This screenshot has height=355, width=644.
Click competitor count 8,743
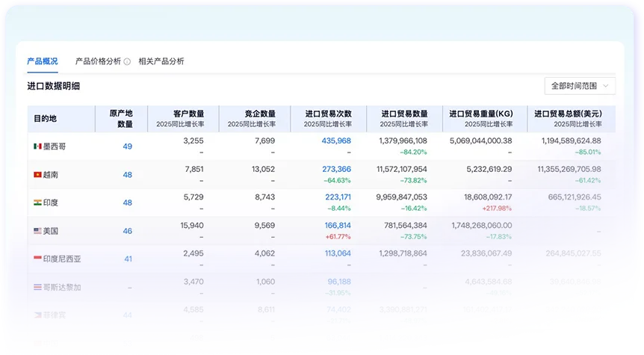point(265,197)
